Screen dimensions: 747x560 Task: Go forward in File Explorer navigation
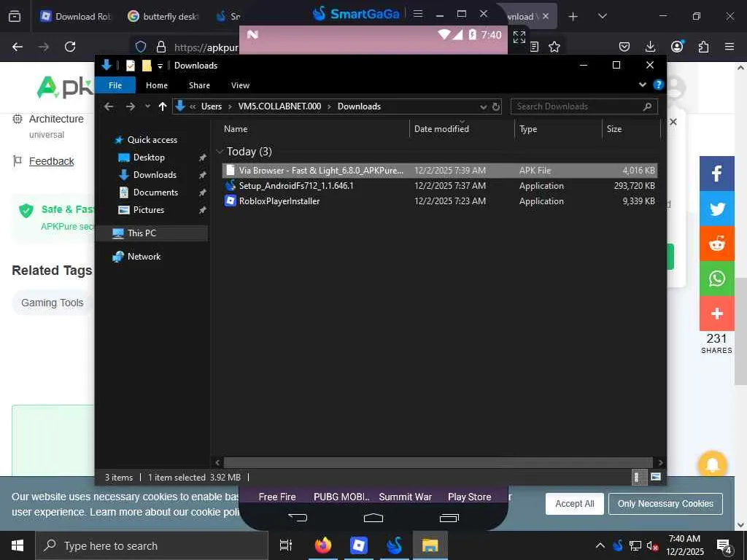[x=130, y=106]
